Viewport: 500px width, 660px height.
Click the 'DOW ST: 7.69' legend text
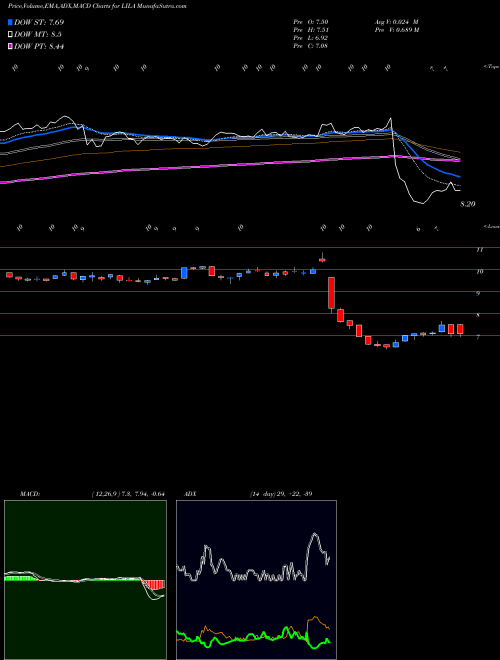pyautogui.click(x=39, y=22)
